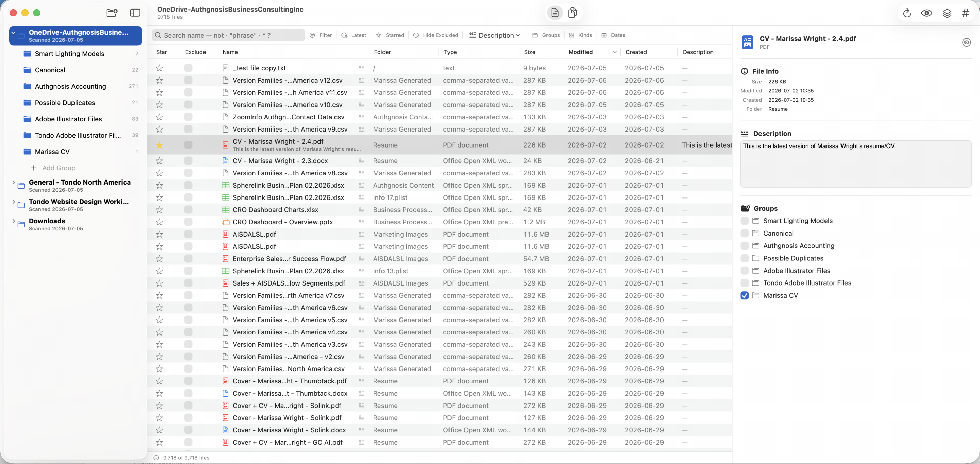Click the status bar filter icon
Image resolution: width=980 pixels, height=464 pixels.
click(x=156, y=458)
